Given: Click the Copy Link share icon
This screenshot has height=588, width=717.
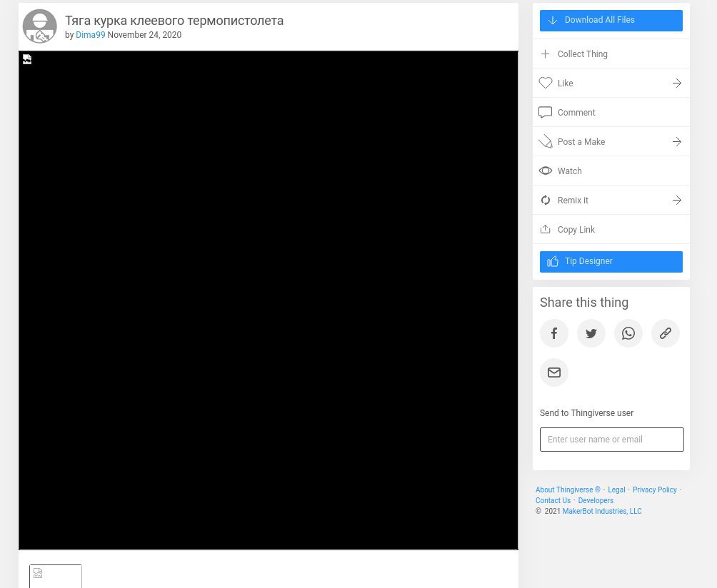Looking at the screenshot, I should click(545, 229).
